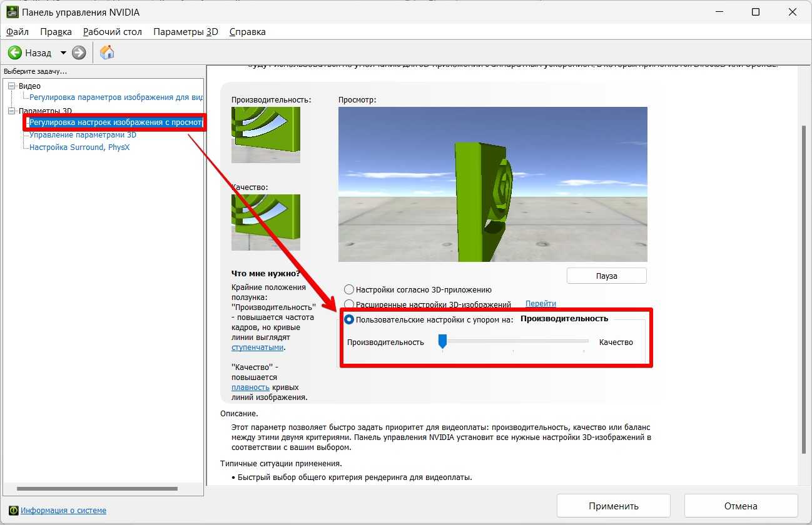
Task: Open the плавность help link
Action: point(250,387)
